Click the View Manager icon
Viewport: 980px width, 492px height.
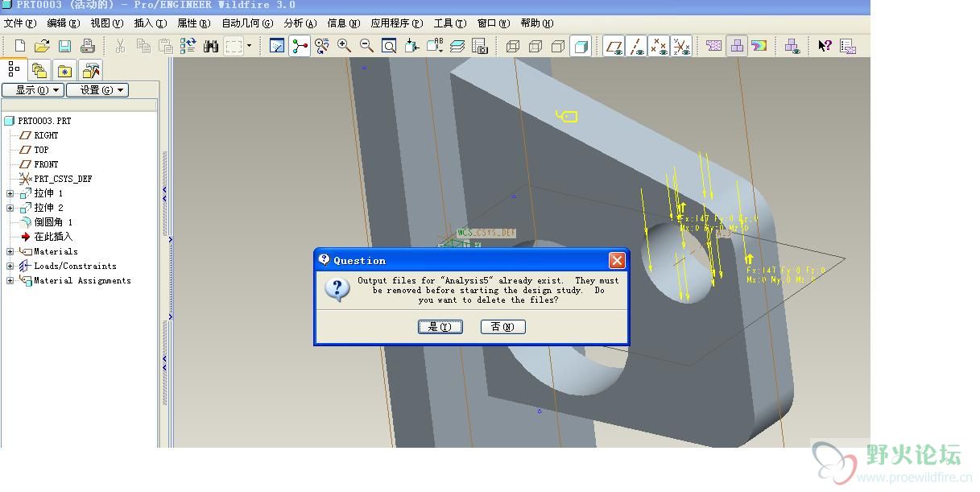click(480, 47)
